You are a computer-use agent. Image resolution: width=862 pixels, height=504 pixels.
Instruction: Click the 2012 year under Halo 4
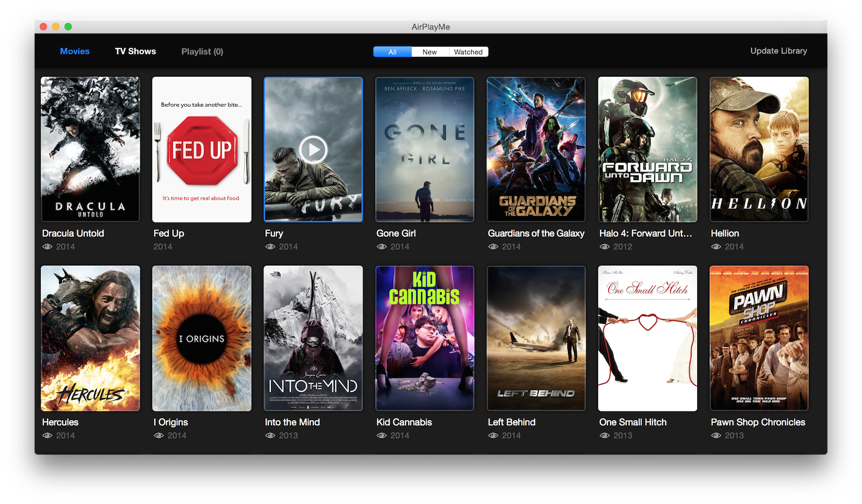tap(623, 247)
